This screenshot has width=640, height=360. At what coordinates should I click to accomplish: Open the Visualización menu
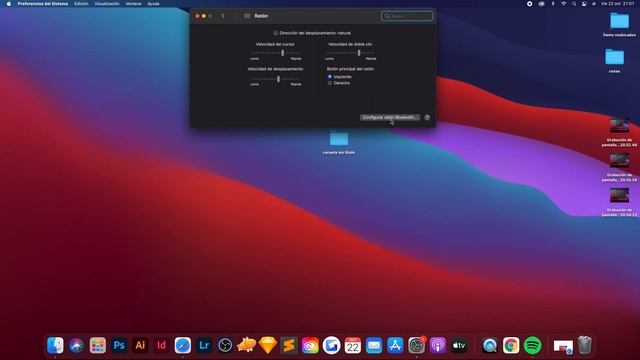click(x=107, y=4)
